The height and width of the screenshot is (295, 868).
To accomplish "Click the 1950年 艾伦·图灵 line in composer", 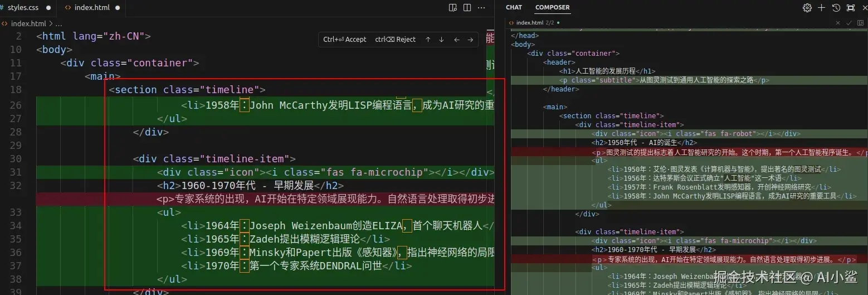I will 724,170.
